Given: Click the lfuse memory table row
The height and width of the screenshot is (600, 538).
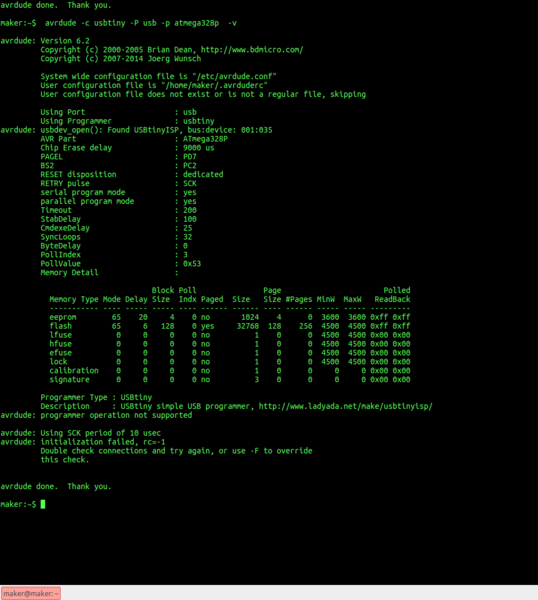Looking at the screenshot, I should 230,335.
